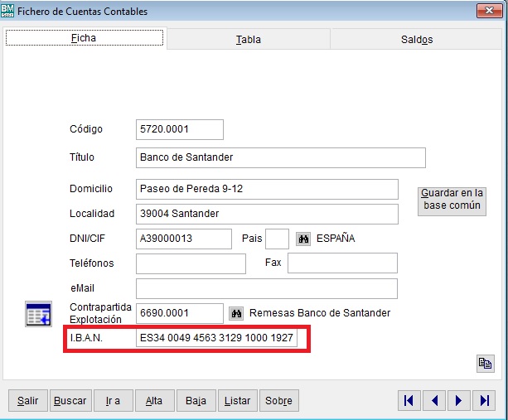508x420 pixels.
Task: Click the Salir button
Action: coord(28,401)
